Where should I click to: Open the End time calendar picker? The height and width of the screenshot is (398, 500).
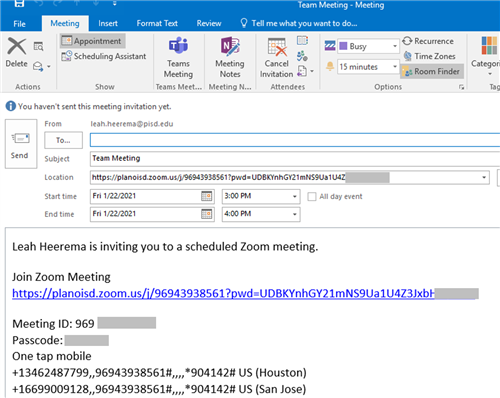[x=207, y=214]
